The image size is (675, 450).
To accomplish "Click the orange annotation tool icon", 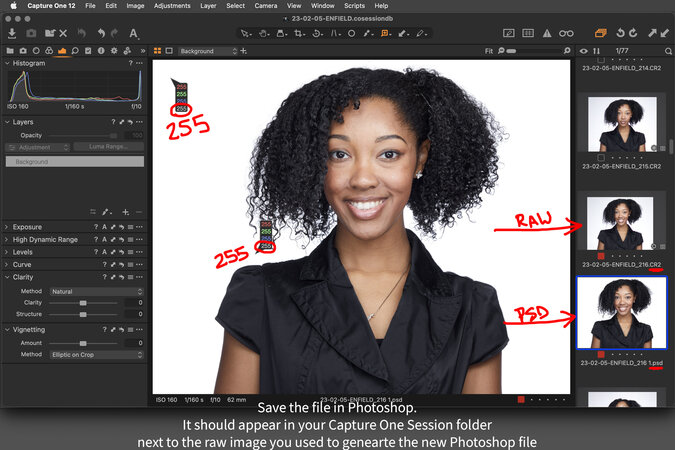I will coord(384,33).
